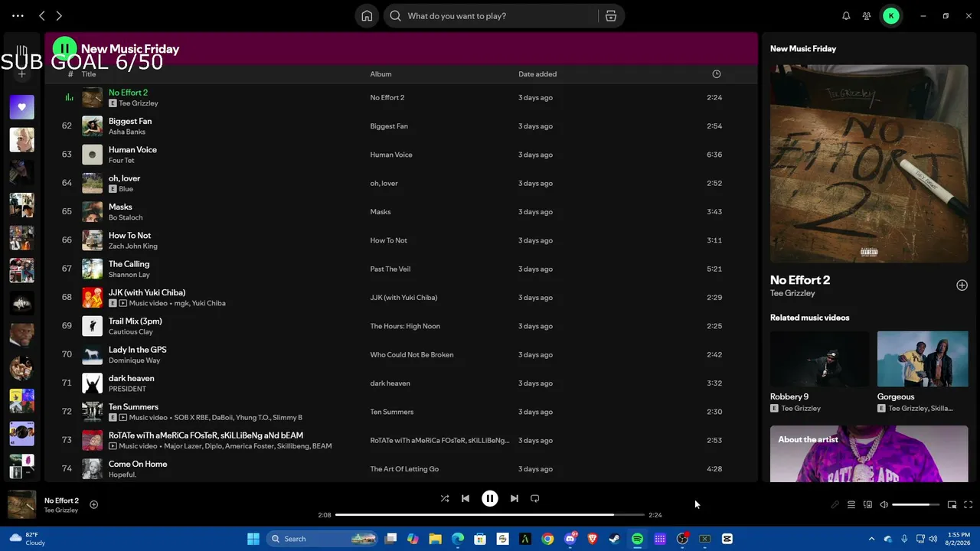This screenshot has height=551, width=980.
Task: Click Dominique Way artist name
Action: tap(134, 360)
